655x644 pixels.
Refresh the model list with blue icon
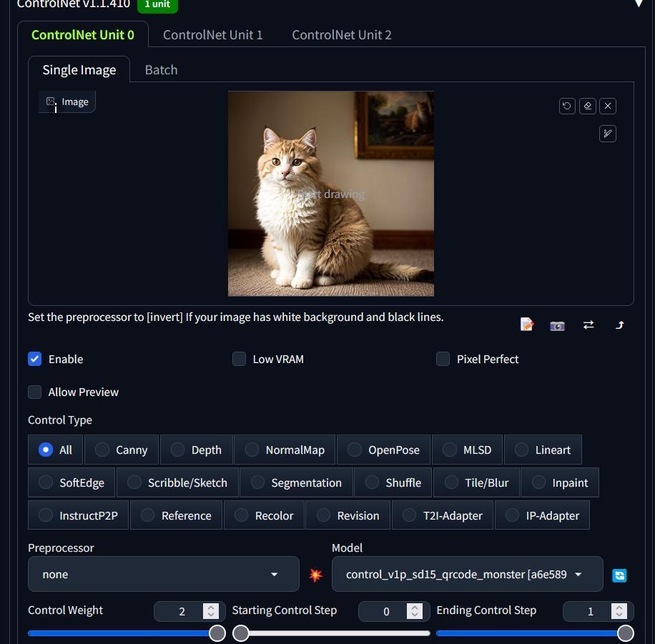point(619,575)
